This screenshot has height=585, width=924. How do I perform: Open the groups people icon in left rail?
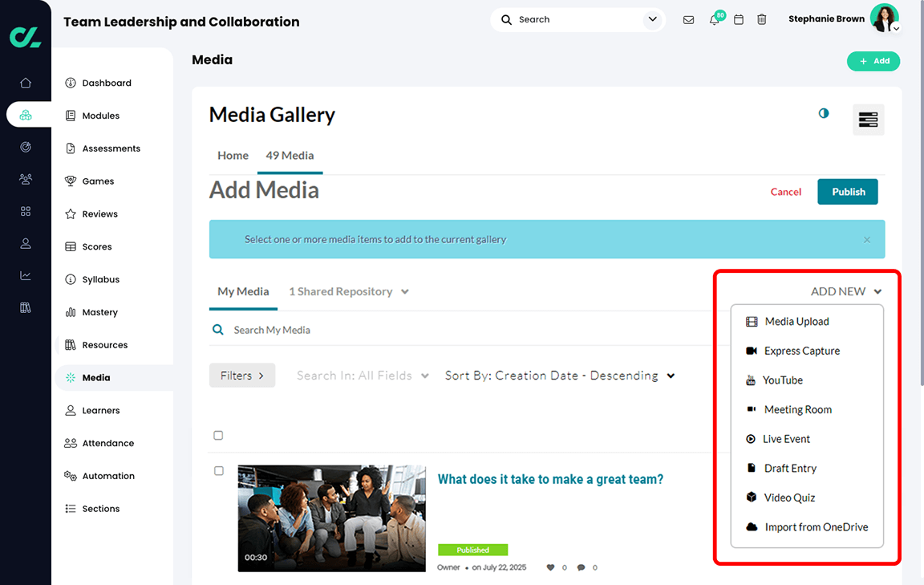pyautogui.click(x=26, y=179)
